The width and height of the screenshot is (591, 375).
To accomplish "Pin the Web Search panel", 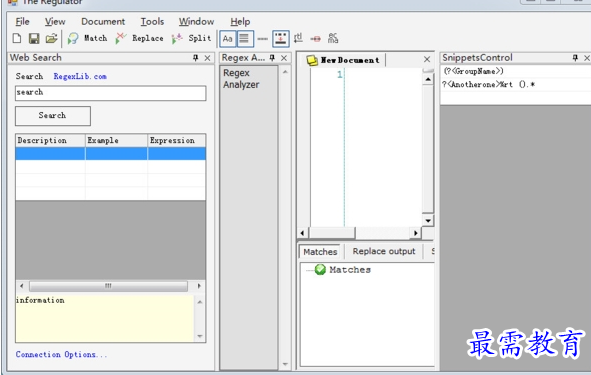I will 195,58.
